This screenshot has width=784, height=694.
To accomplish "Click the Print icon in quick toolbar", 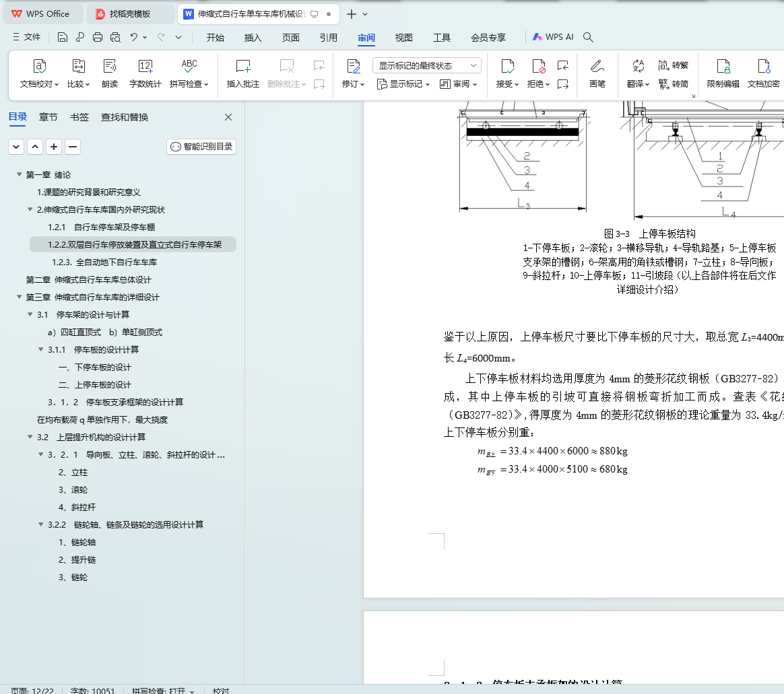I will pos(98,37).
